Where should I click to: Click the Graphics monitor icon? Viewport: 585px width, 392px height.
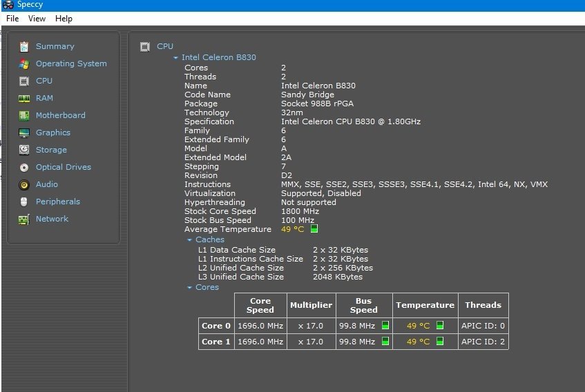(x=24, y=133)
